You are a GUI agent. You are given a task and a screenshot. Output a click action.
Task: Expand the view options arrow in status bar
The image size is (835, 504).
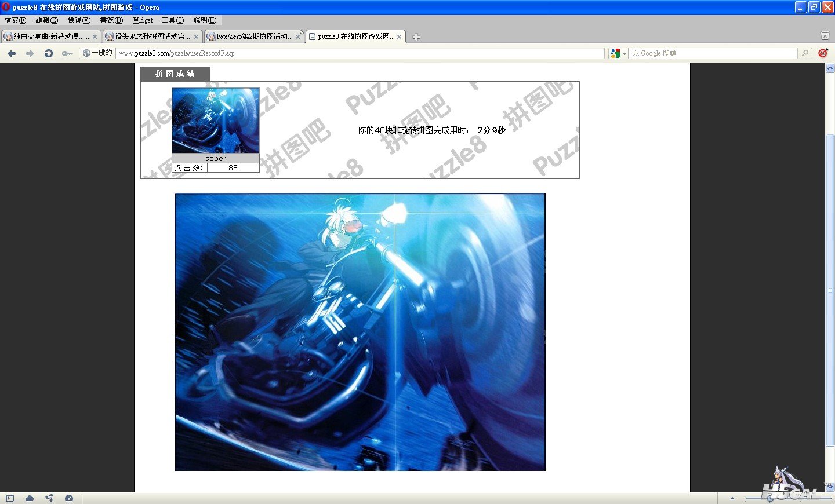[732, 498]
